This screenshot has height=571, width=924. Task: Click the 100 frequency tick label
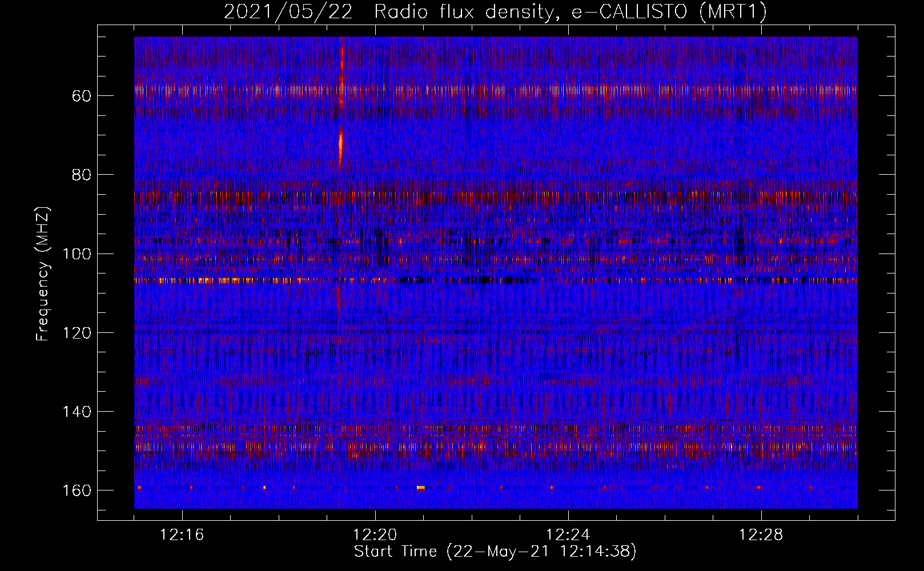click(x=77, y=254)
